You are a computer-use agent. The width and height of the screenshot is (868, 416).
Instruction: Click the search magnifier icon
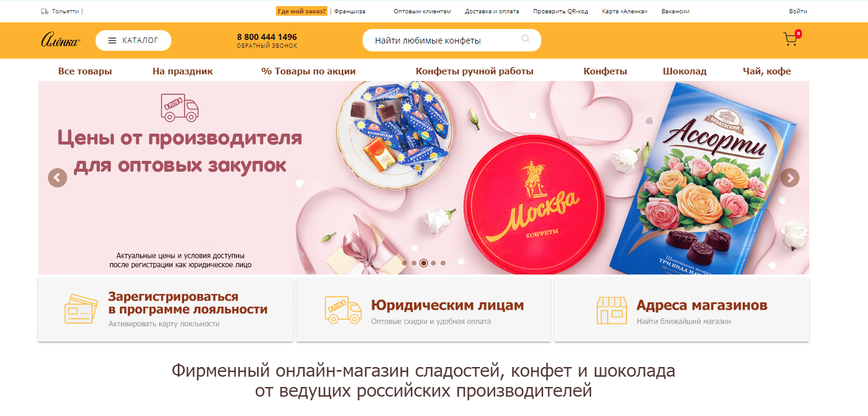click(x=525, y=39)
